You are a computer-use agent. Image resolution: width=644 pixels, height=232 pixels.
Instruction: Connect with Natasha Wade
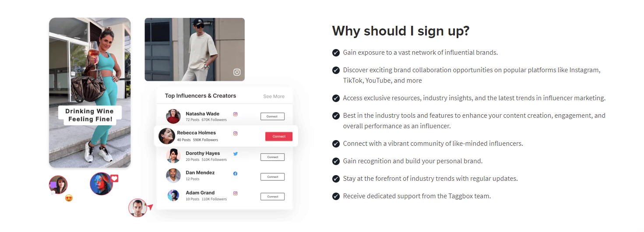coord(272,116)
